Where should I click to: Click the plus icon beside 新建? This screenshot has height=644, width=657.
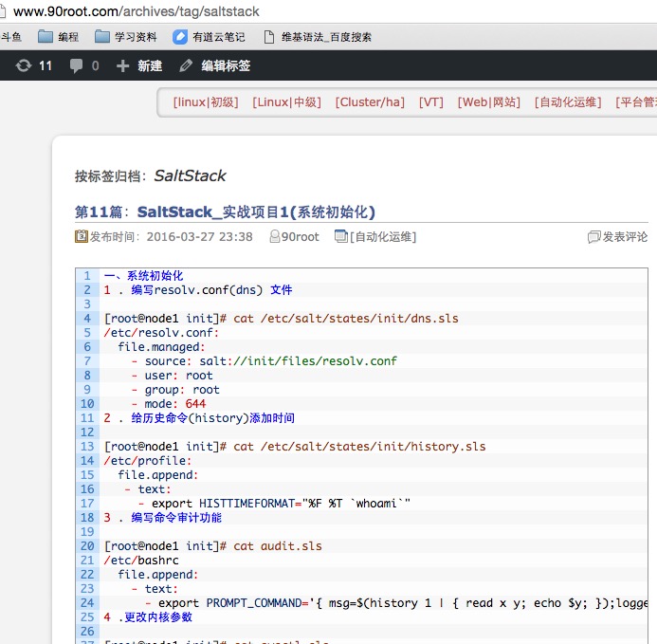pyautogui.click(x=122, y=65)
